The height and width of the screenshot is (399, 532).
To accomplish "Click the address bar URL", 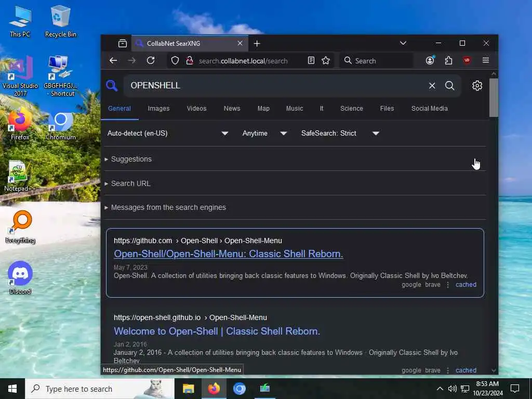I will 243,61.
